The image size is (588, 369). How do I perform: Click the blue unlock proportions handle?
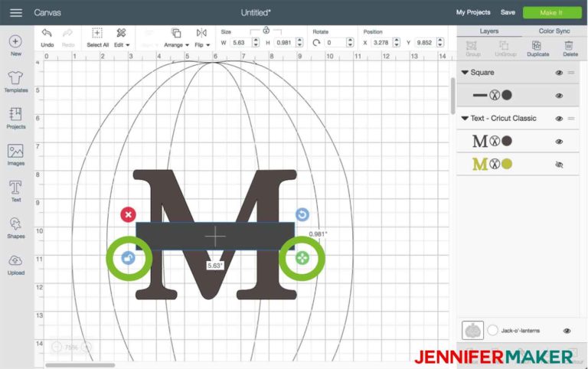129,258
